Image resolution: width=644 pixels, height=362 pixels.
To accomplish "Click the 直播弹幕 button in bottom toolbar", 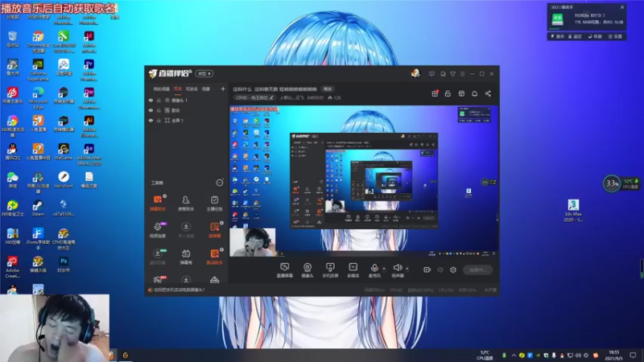I will 284,270.
